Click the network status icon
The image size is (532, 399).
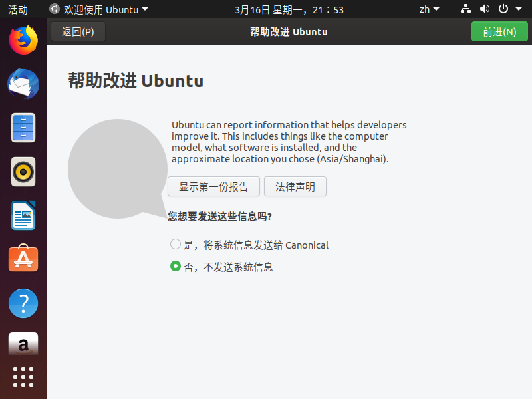point(465,9)
